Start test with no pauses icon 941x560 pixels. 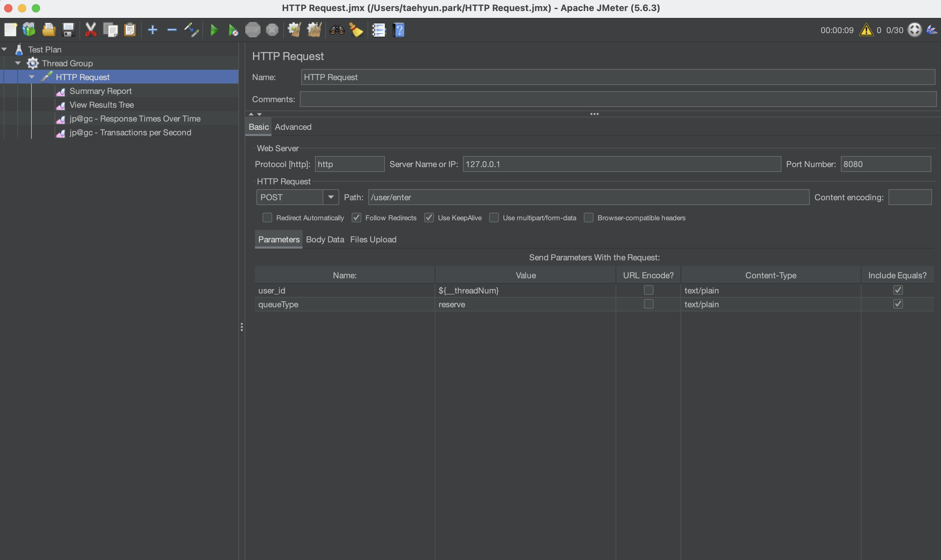click(233, 30)
